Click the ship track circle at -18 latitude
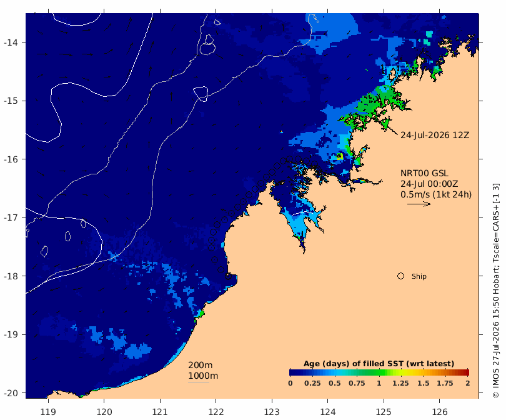 [228, 276]
